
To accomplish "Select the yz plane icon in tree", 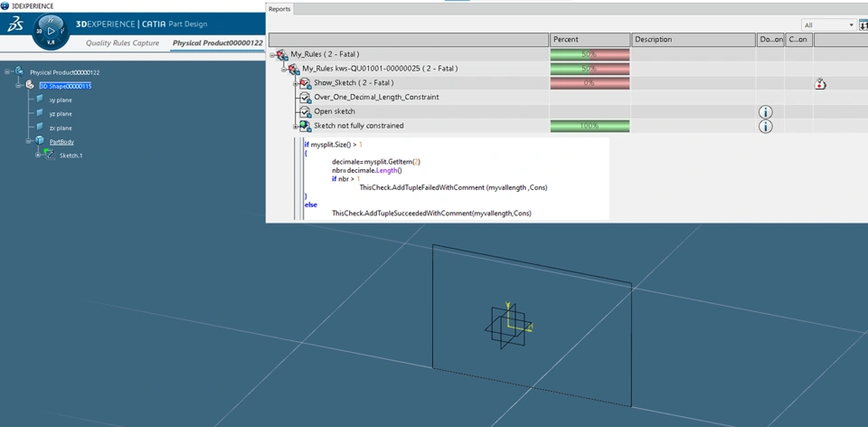I will tap(39, 113).
